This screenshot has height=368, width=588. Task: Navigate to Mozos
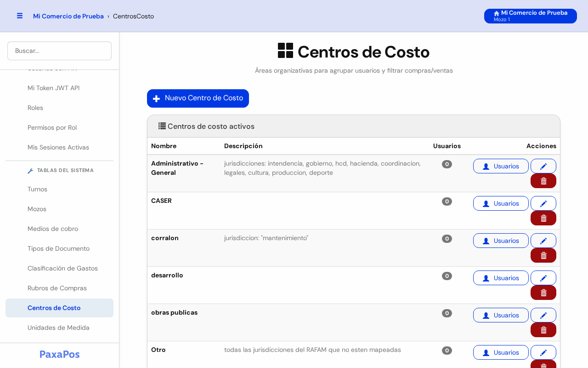(x=59, y=209)
